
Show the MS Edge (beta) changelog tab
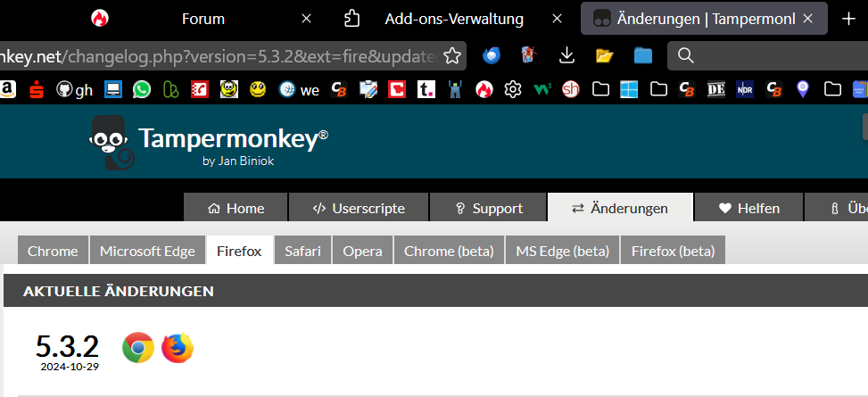[562, 251]
